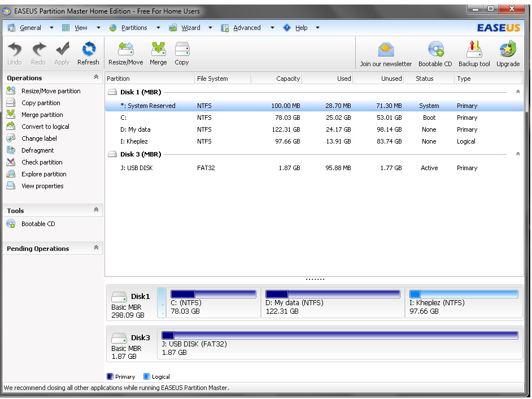Select the I: Kheplez row

tap(314, 141)
